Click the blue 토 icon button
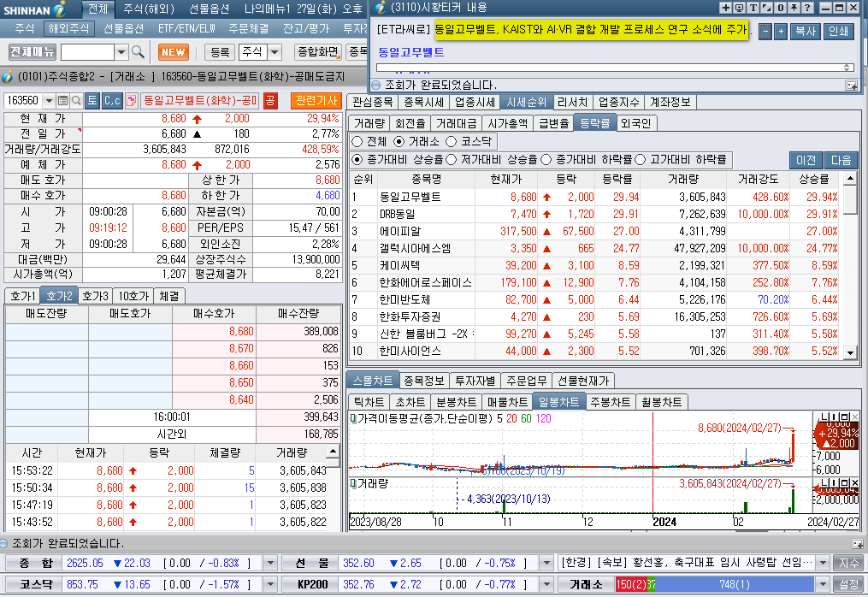This screenshot has width=868, height=597. pyautogui.click(x=92, y=101)
